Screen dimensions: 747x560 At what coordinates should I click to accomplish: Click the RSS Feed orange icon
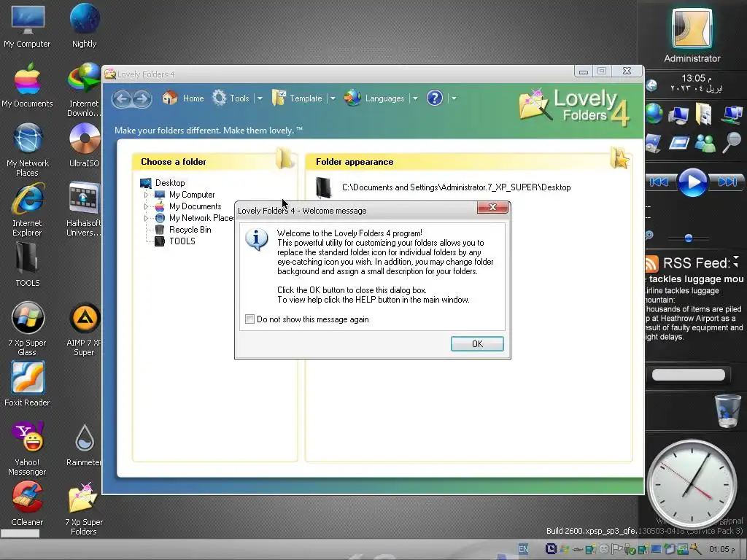tap(651, 262)
